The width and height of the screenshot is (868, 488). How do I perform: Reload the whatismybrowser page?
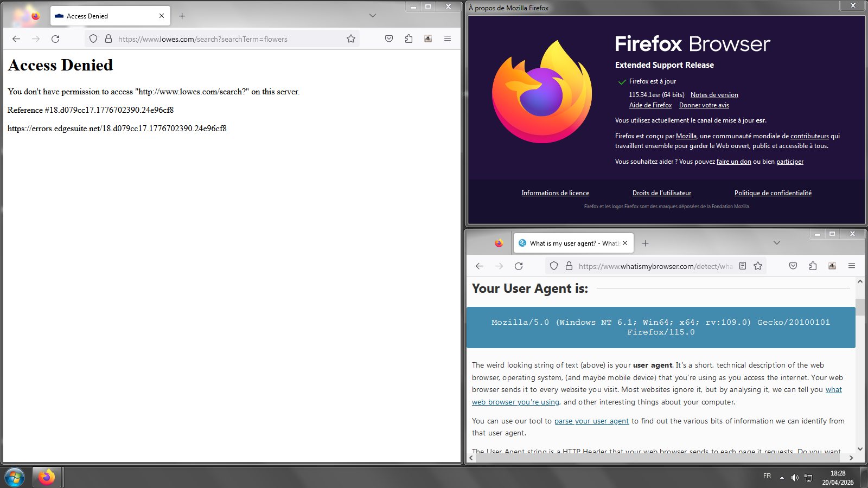pos(519,266)
